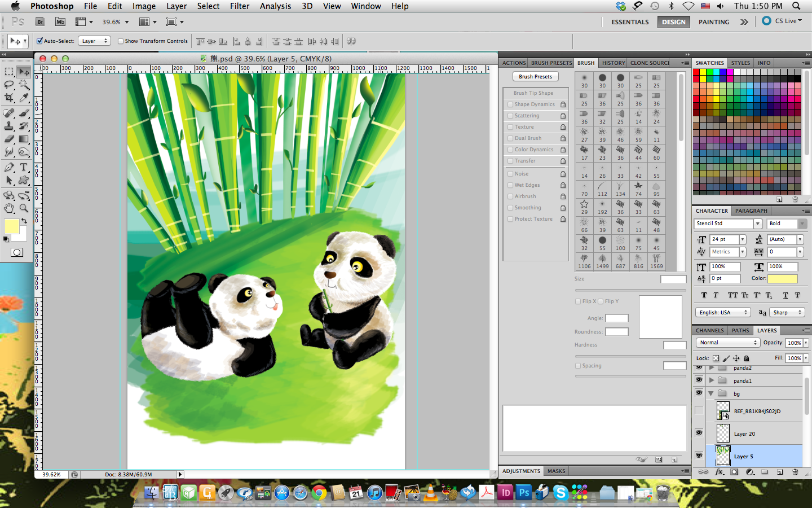Open the CS Live menu

pyautogui.click(x=782, y=21)
